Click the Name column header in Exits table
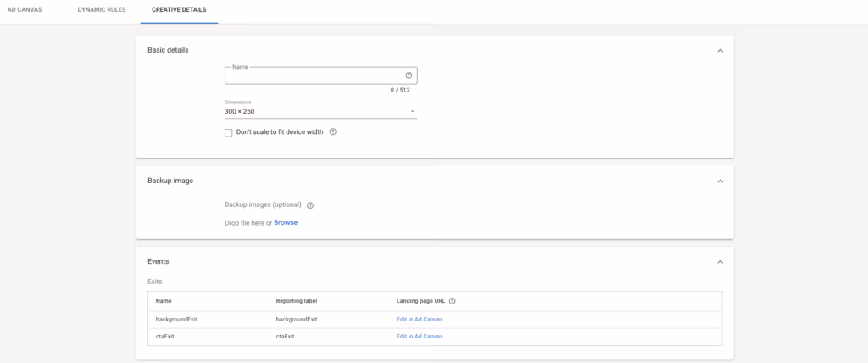 (x=164, y=301)
